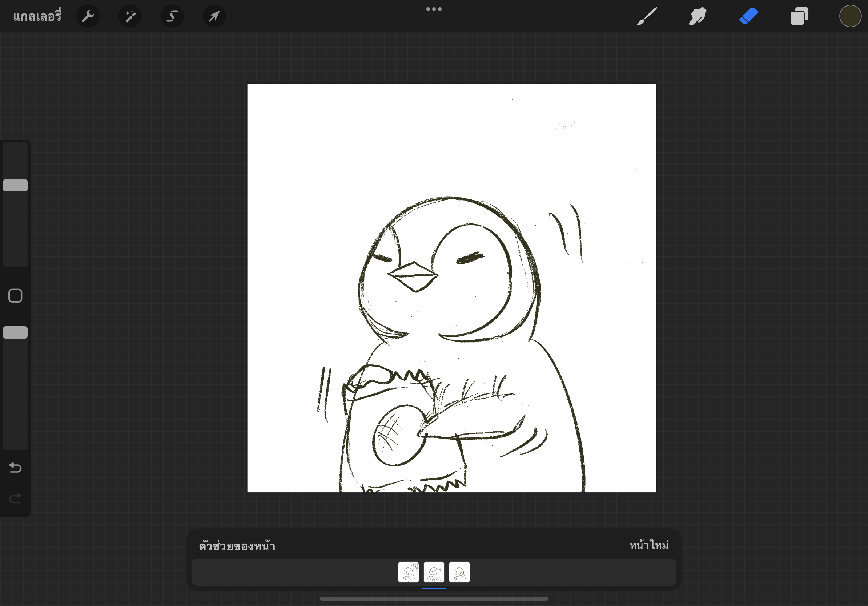Screen dimensions: 868x606
Task: Select the Smudge finger tool
Action: coord(698,16)
